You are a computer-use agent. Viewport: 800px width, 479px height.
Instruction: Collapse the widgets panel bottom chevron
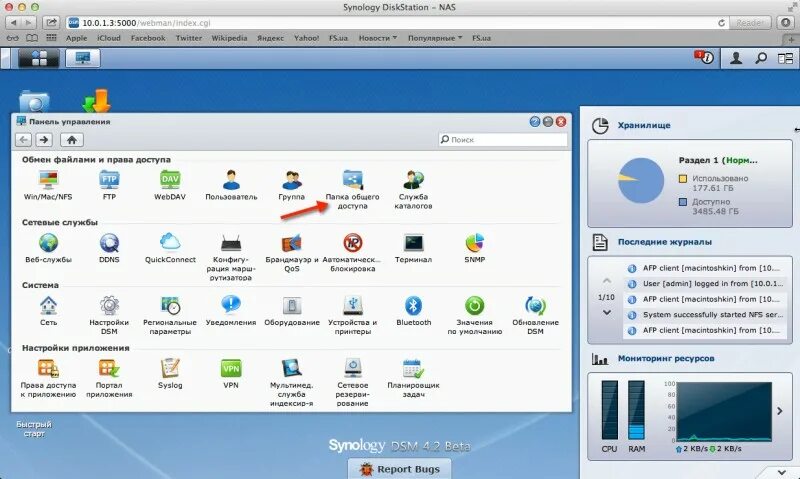click(782, 472)
